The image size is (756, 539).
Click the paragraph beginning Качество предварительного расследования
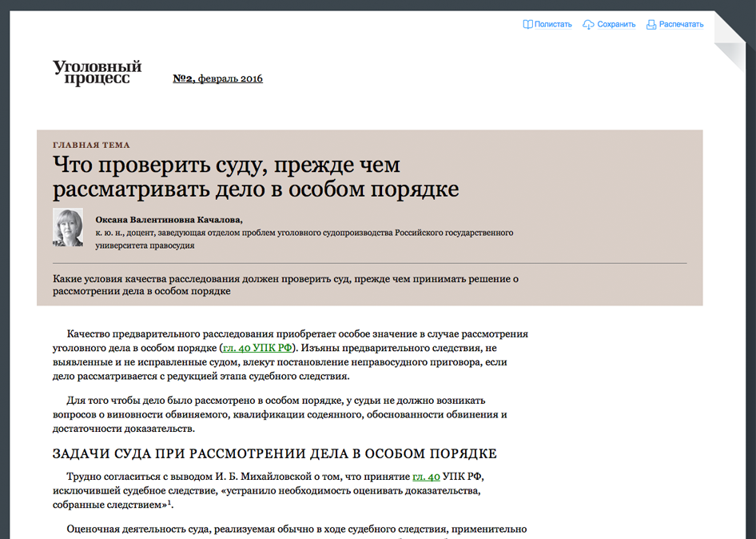pos(289,355)
